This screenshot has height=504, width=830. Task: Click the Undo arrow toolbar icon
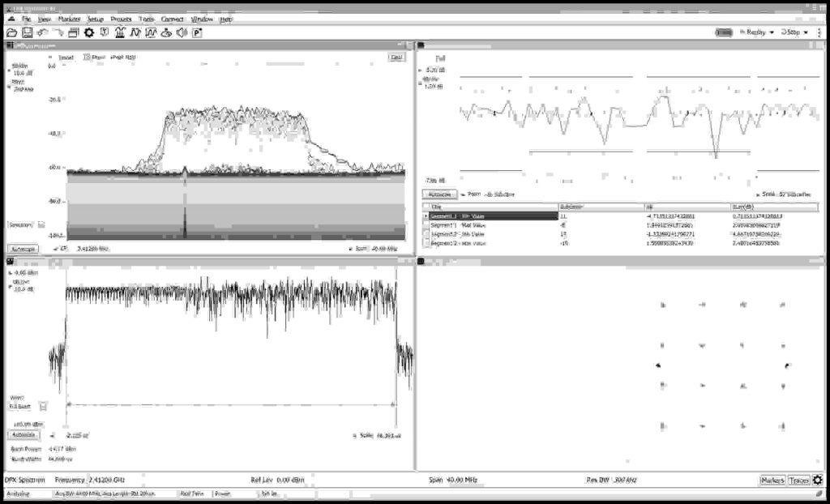[43, 32]
